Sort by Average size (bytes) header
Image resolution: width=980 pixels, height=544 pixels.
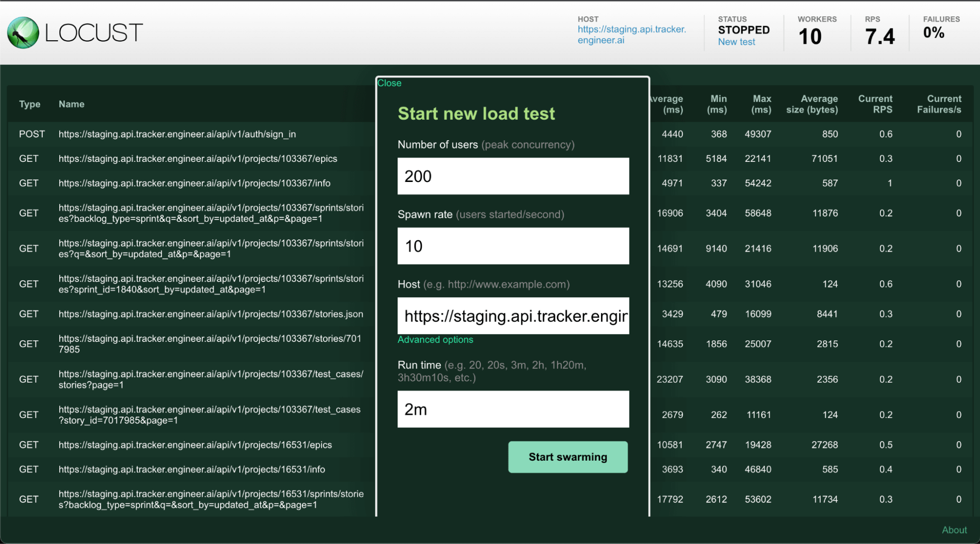[x=812, y=104]
